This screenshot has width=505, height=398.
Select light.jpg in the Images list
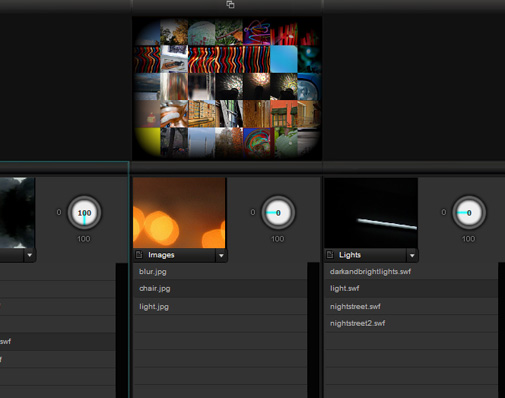pos(220,307)
